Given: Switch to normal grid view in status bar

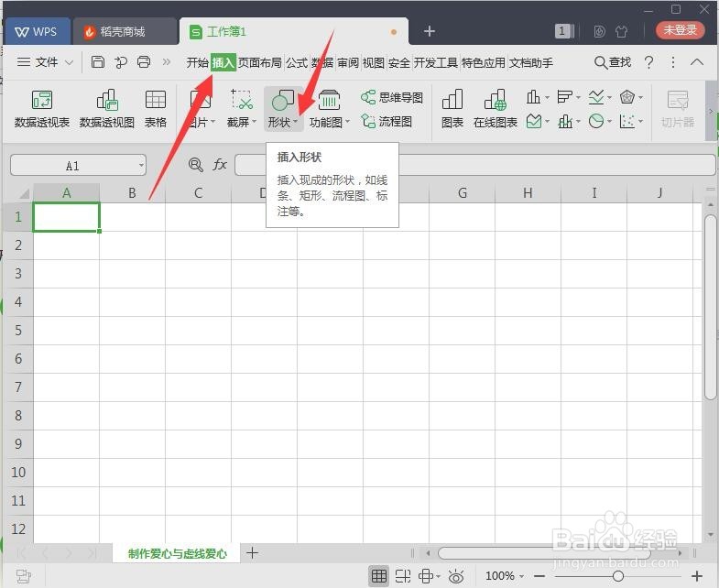Looking at the screenshot, I should [x=379, y=576].
